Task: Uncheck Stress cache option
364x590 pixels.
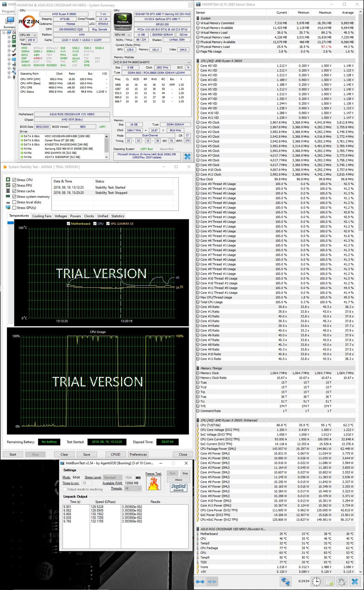Action: pyautogui.click(x=14, y=191)
